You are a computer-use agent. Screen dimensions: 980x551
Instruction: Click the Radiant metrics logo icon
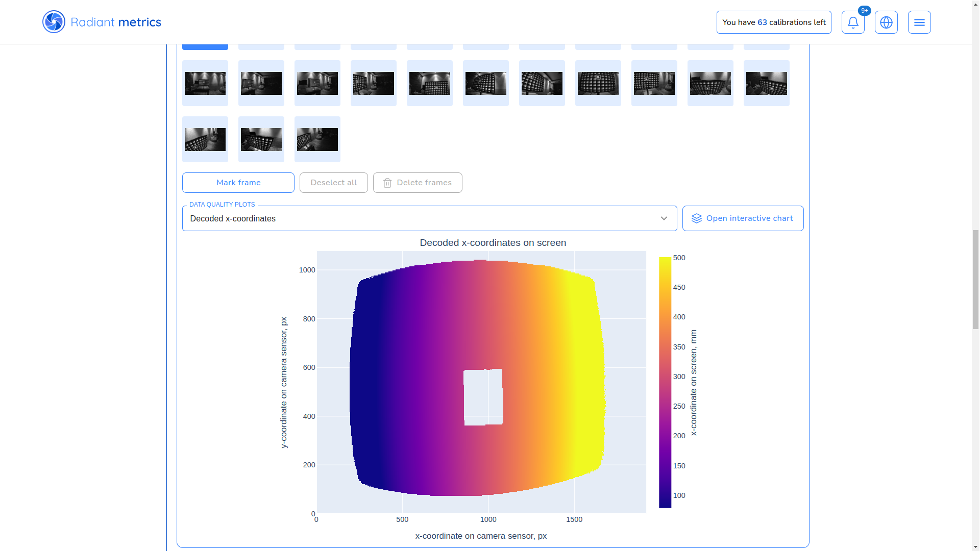(x=54, y=22)
